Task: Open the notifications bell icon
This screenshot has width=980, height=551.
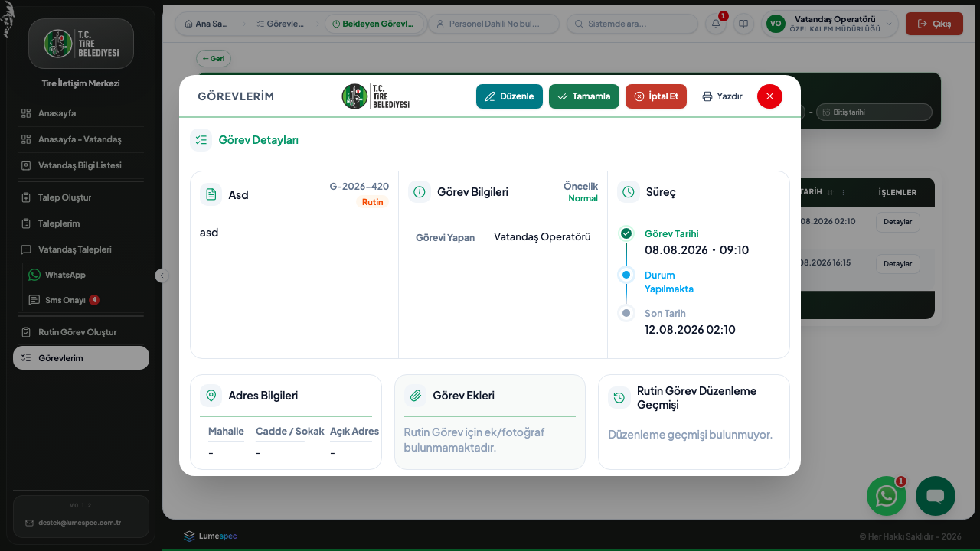Action: pos(716,24)
